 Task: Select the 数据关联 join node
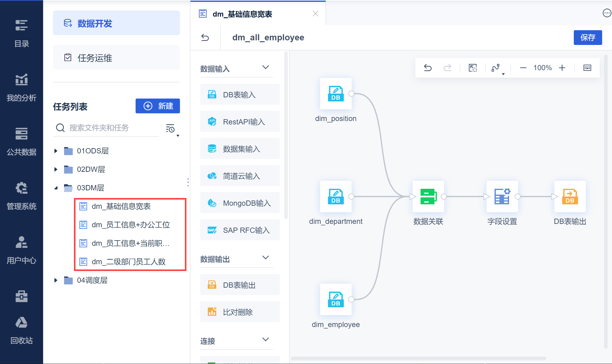click(428, 196)
